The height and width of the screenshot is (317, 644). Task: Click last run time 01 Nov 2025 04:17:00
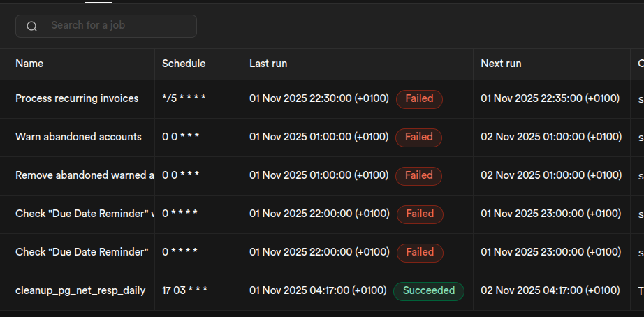pyautogui.click(x=319, y=290)
